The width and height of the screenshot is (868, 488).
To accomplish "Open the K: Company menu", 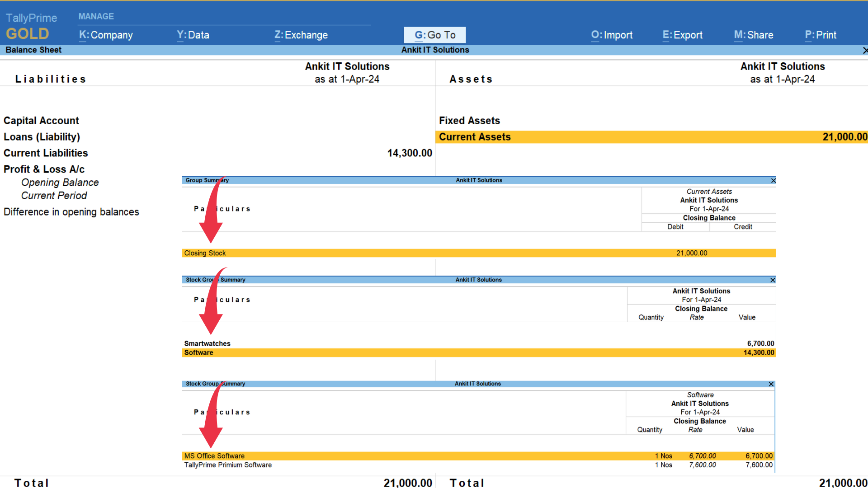I will [106, 35].
